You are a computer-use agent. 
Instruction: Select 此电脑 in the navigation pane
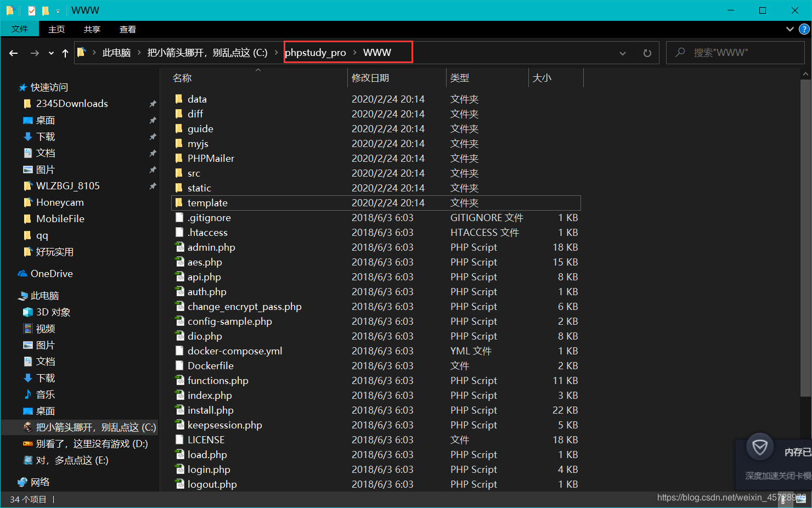(44, 296)
